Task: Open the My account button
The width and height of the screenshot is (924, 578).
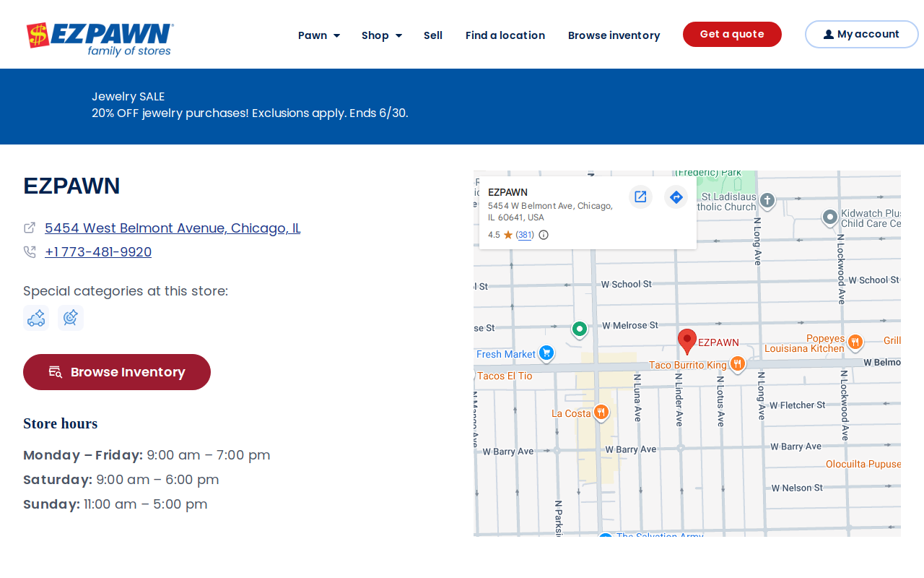Action: pyautogui.click(x=861, y=34)
